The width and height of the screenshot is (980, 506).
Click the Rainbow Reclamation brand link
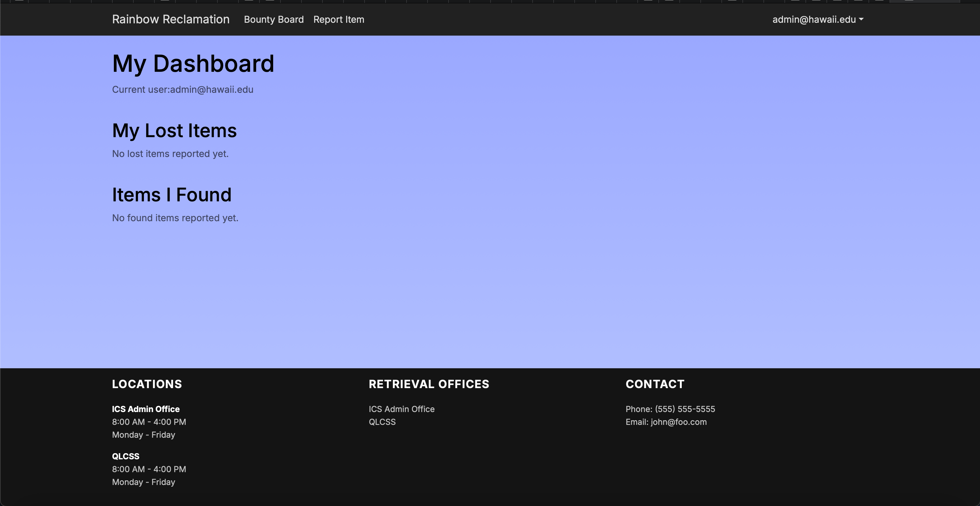point(170,19)
